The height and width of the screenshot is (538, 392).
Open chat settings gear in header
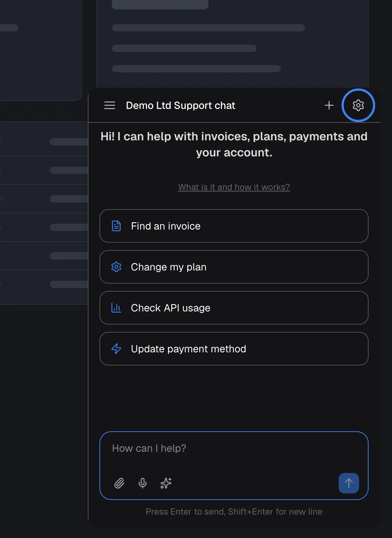[x=358, y=105]
